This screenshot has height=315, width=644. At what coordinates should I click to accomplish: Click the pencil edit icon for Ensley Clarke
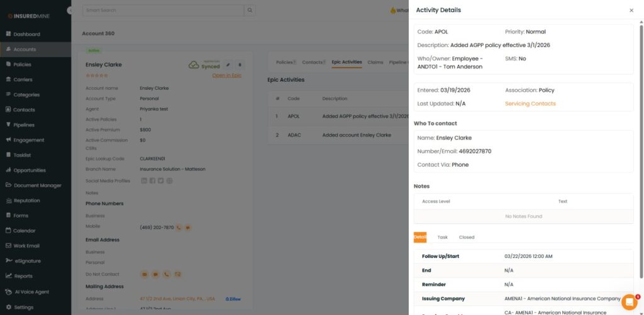click(x=228, y=65)
